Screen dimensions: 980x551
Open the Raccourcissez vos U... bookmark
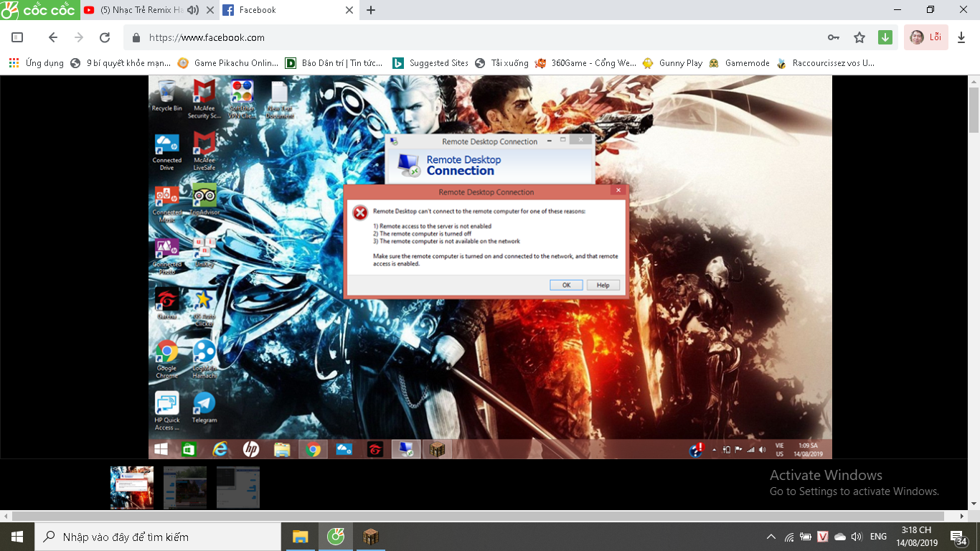[826, 63]
